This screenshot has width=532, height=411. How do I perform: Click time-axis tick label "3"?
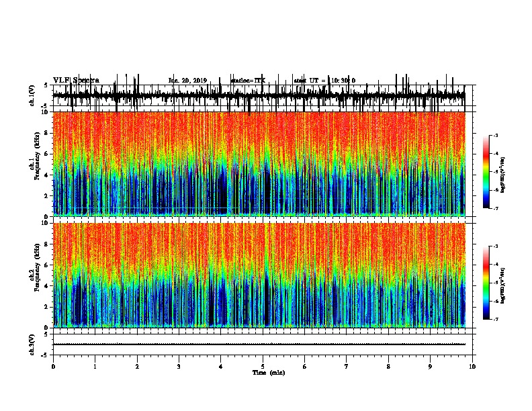(x=179, y=367)
